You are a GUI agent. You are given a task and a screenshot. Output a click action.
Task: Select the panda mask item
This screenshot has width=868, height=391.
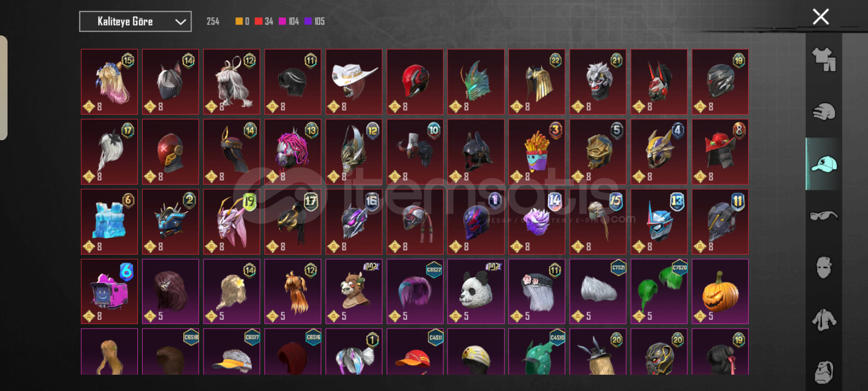476,292
